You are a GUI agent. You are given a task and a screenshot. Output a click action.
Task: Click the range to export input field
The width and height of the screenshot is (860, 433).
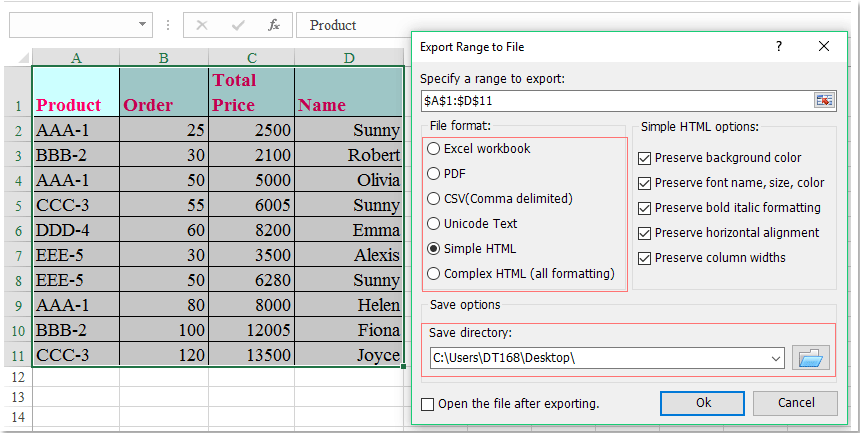click(618, 101)
